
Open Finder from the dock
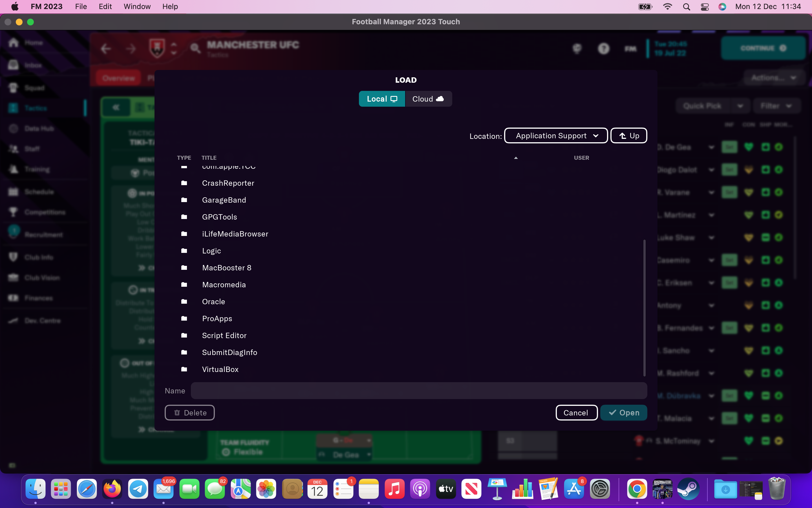point(36,489)
